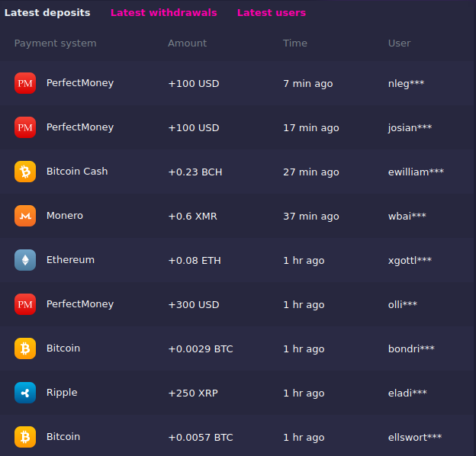Click the Bitcoin icon in bondri*** row
Viewport: 476px width, 456px height.
[25, 348]
